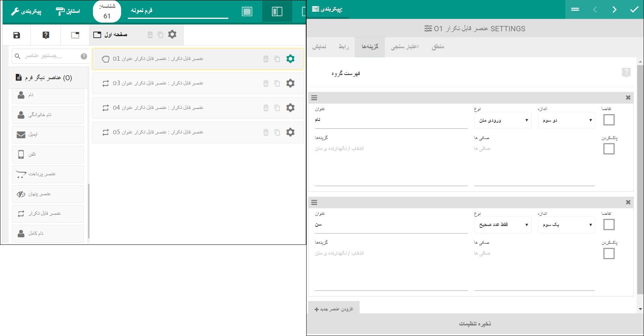Switch to the رابط tab
This screenshot has width=644, height=336.
[x=343, y=47]
